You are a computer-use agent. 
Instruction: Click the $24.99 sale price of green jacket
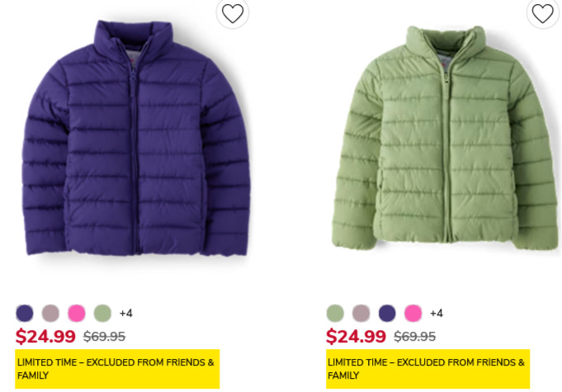click(x=356, y=336)
